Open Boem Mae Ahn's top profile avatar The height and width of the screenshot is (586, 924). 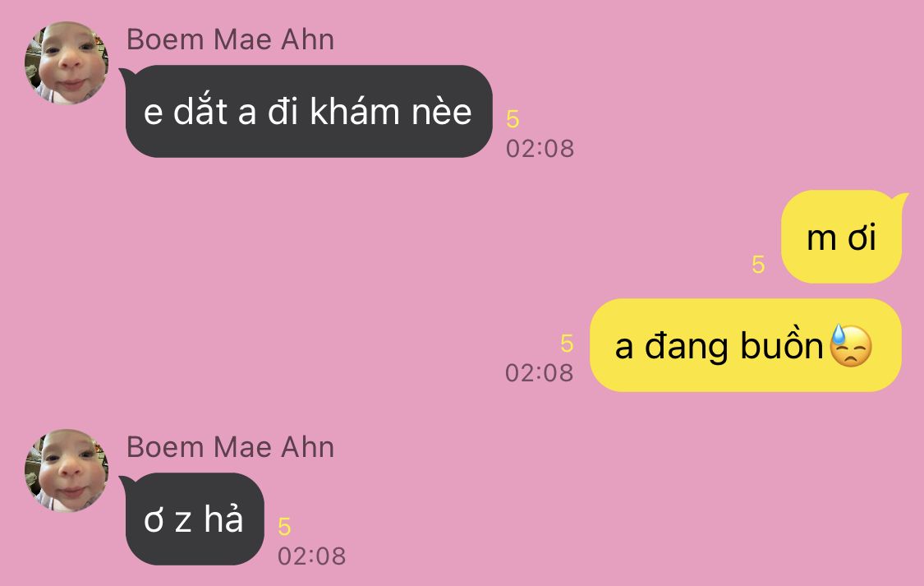point(67,63)
